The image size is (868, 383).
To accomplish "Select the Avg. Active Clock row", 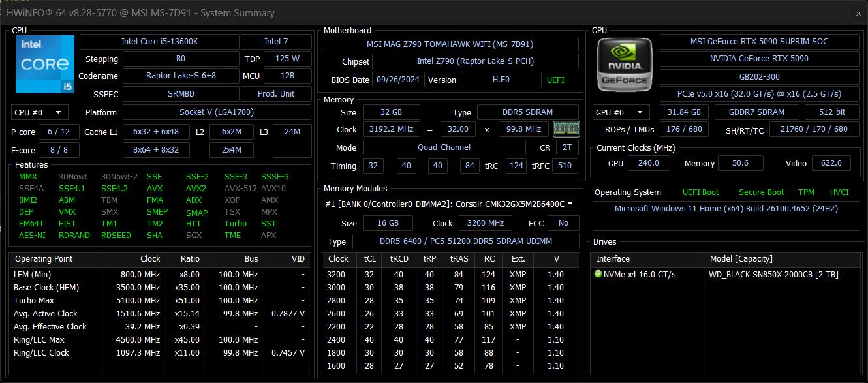I will [x=160, y=314].
